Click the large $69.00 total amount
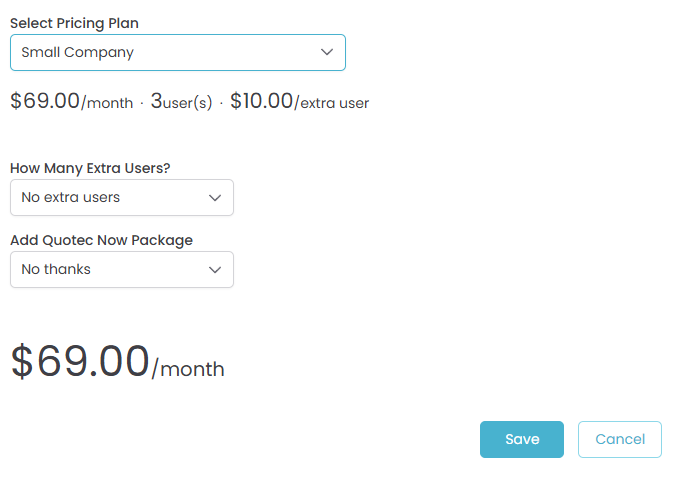Viewport: 684px width, 477px height. (80, 361)
